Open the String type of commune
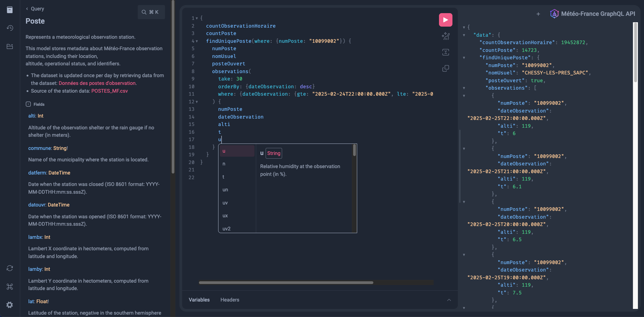The image size is (644, 317). tap(60, 148)
